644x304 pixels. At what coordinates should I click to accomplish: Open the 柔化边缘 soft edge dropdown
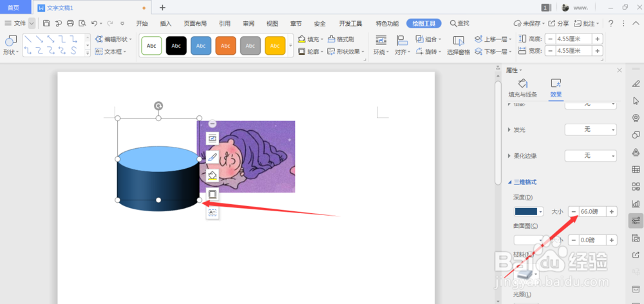[591, 156]
